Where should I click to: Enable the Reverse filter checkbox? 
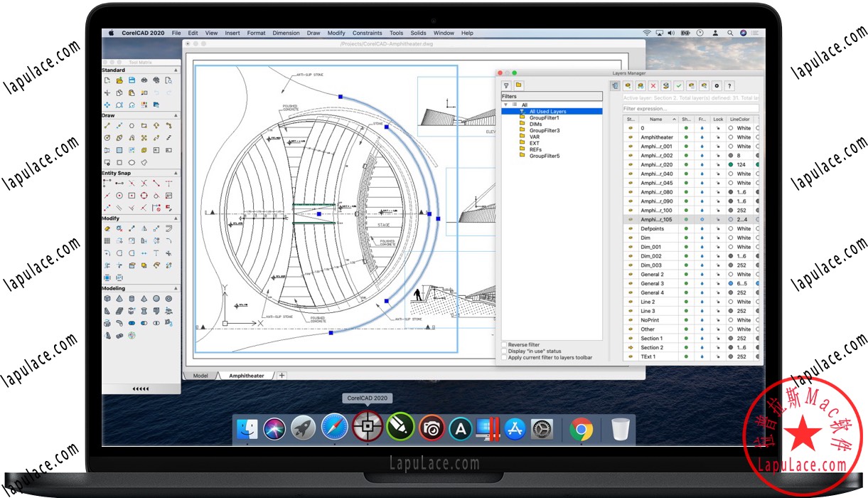(504, 344)
